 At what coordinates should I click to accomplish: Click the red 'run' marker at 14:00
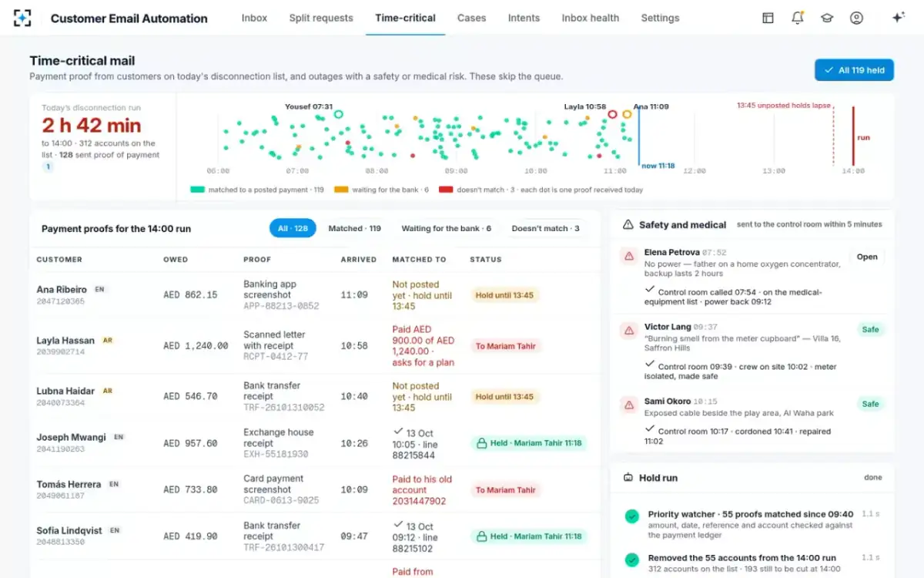pyautogui.click(x=853, y=136)
